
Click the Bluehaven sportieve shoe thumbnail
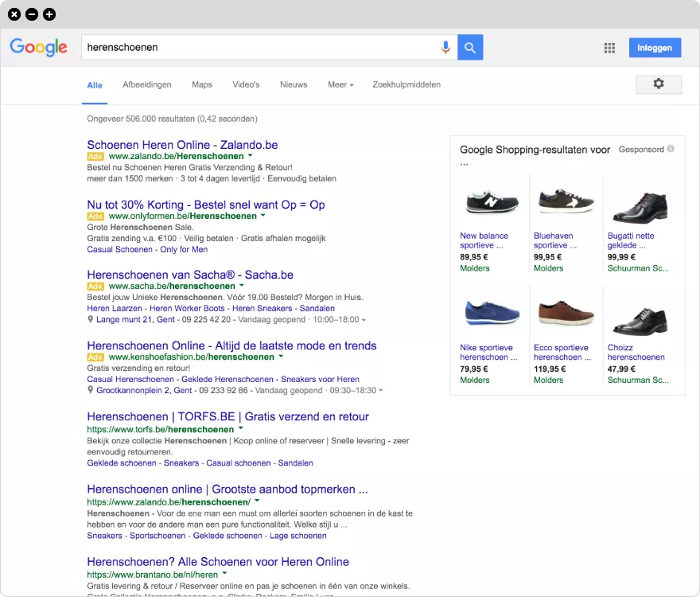tap(566, 201)
